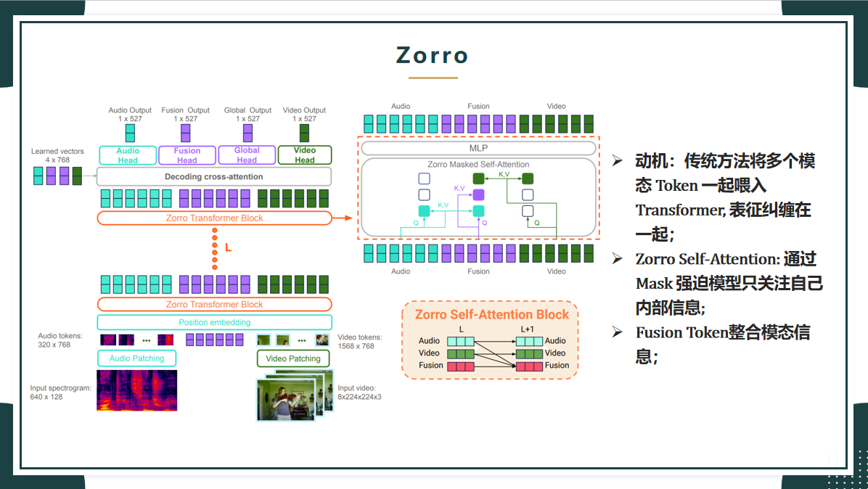Viewport: 868px width, 489px height.
Task: Select the Position embedding bar
Action: pos(214,323)
